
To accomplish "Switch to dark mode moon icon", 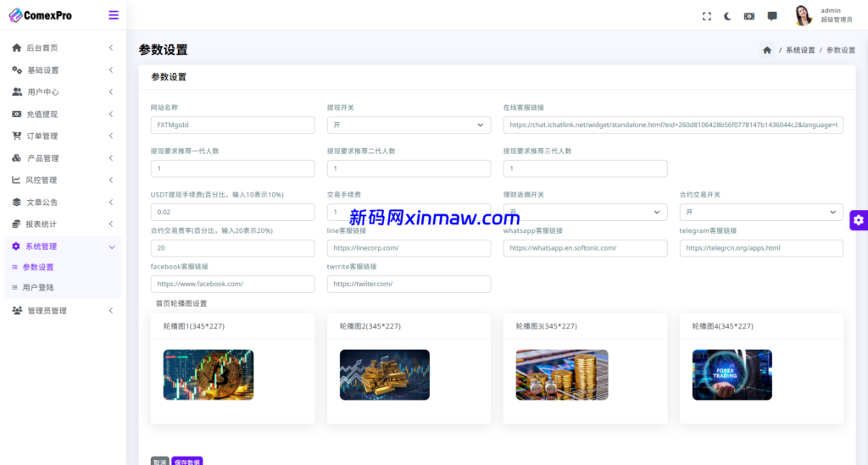I will click(x=727, y=16).
